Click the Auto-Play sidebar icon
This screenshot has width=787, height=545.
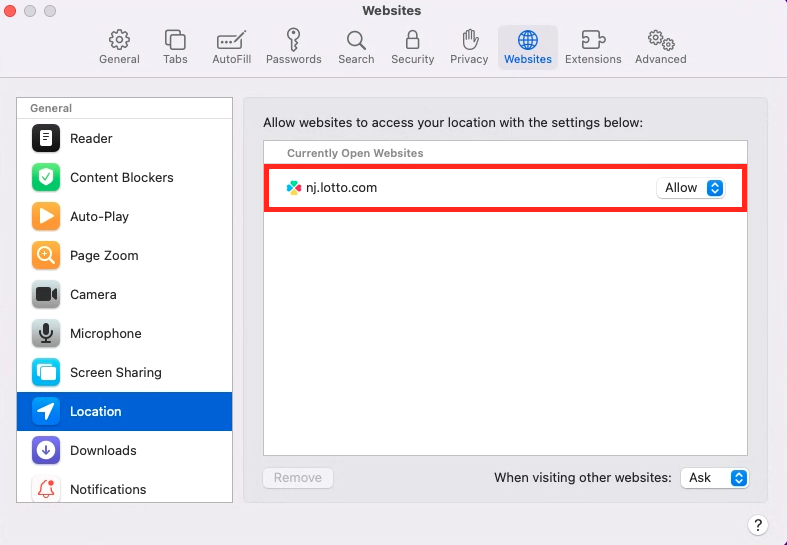46,216
